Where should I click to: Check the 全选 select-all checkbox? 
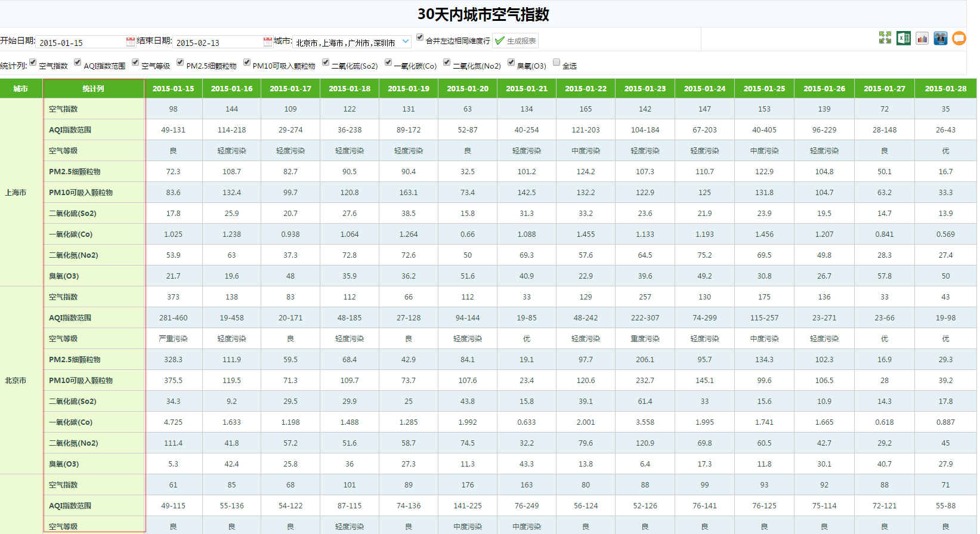(557, 62)
